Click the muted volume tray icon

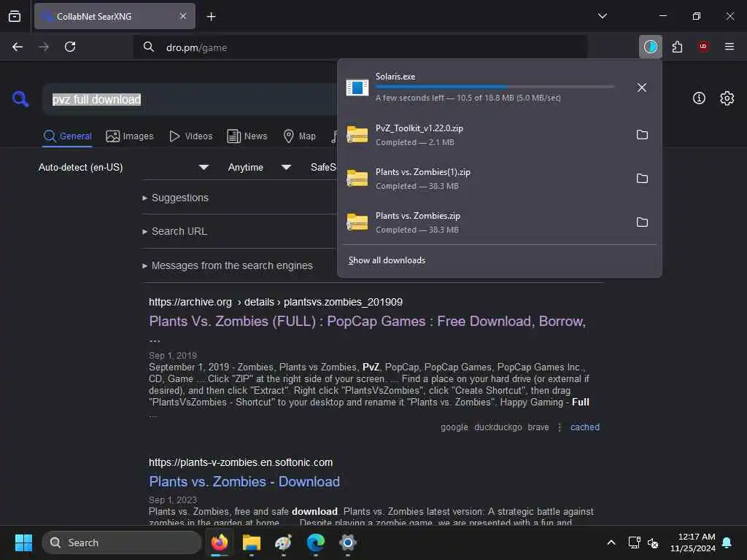(653, 542)
